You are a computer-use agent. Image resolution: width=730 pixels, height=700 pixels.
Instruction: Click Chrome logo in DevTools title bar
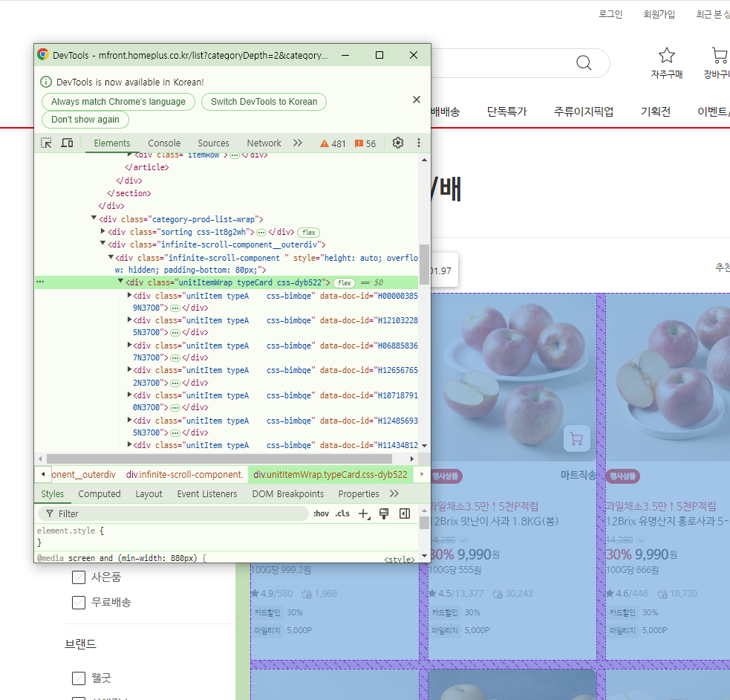[x=43, y=55]
